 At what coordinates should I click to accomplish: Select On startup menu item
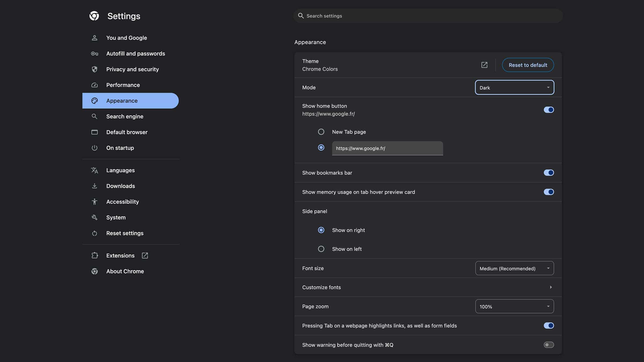click(x=120, y=148)
